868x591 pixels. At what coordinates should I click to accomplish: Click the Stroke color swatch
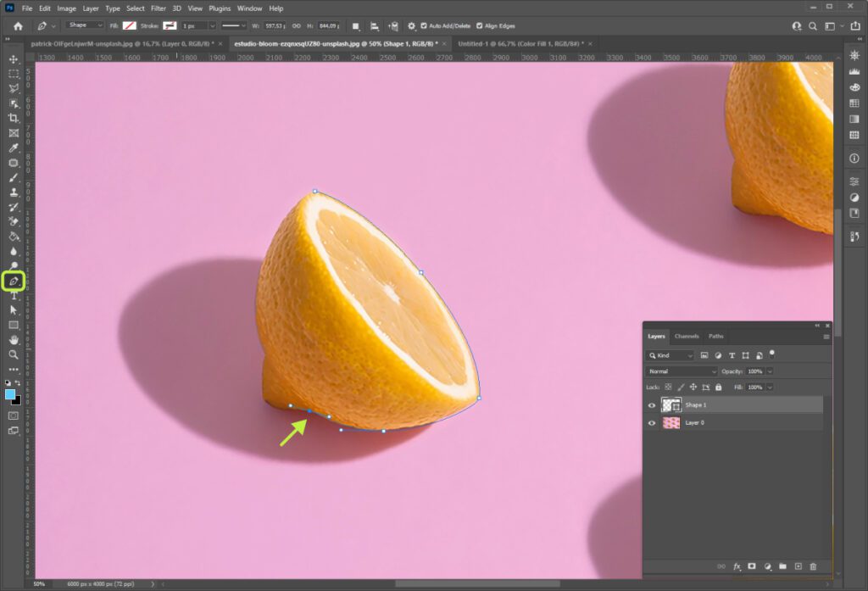(170, 26)
